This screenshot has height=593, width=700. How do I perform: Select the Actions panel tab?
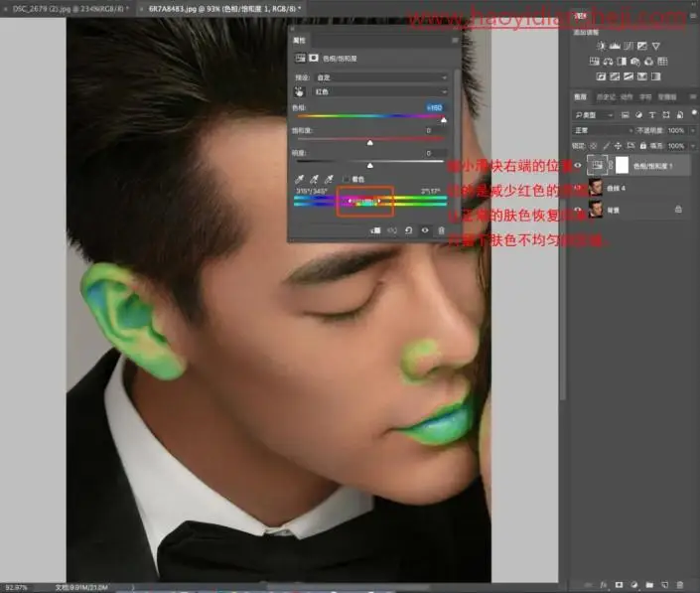click(x=627, y=97)
